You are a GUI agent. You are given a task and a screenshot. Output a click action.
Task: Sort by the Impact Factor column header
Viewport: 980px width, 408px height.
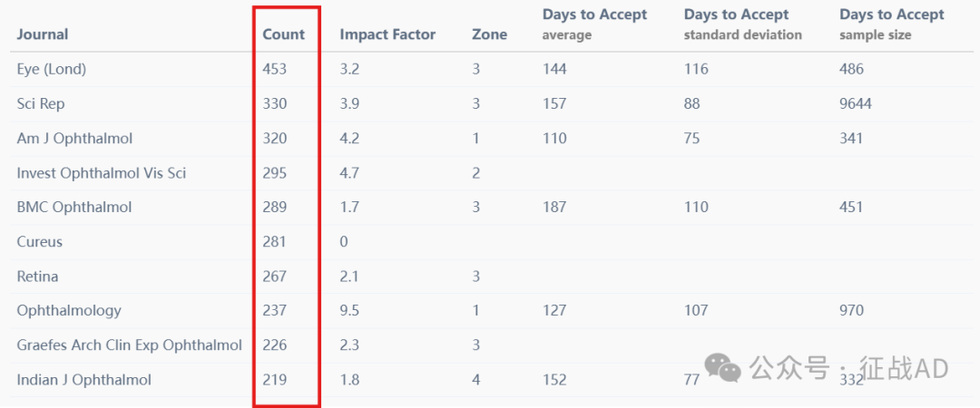point(387,34)
